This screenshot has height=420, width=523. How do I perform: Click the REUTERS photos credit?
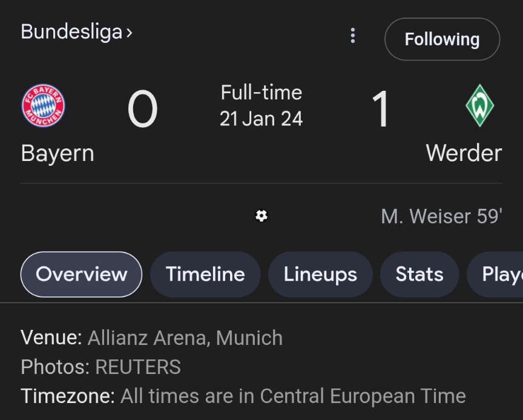(138, 367)
